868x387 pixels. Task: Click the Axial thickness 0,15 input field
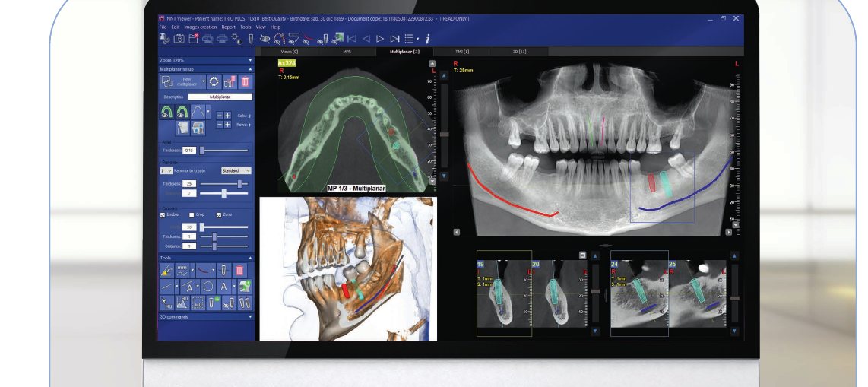click(x=189, y=151)
